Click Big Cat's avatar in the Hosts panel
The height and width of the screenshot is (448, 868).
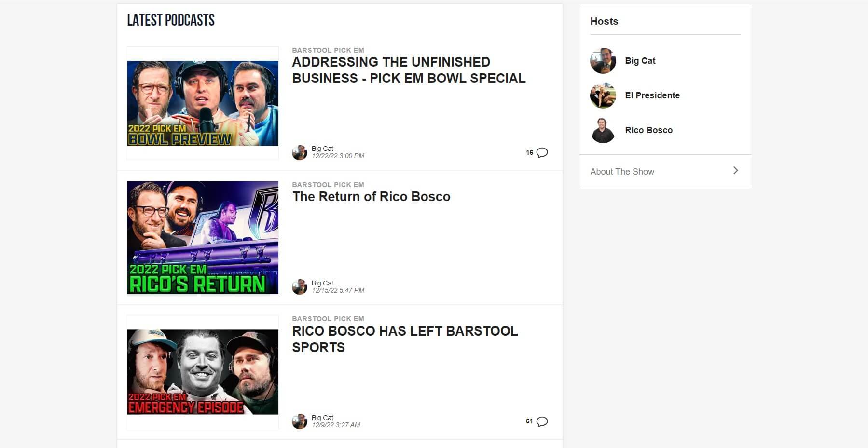pos(603,61)
